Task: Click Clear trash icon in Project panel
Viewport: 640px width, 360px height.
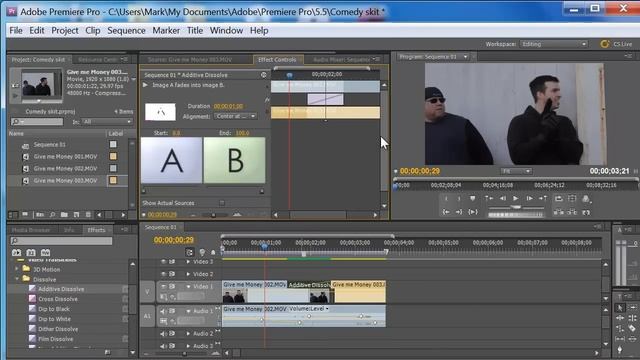Action: coord(88,214)
